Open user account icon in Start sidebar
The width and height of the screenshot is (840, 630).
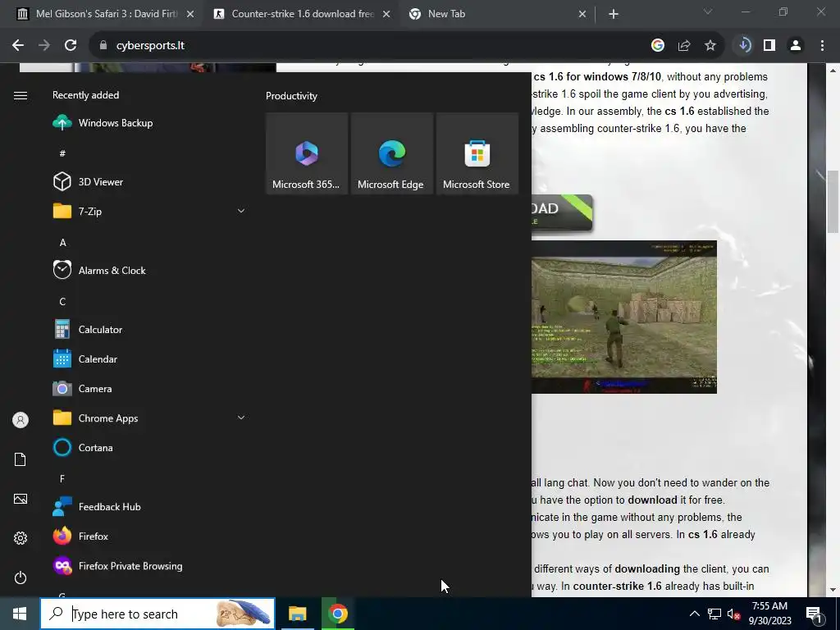(x=21, y=420)
